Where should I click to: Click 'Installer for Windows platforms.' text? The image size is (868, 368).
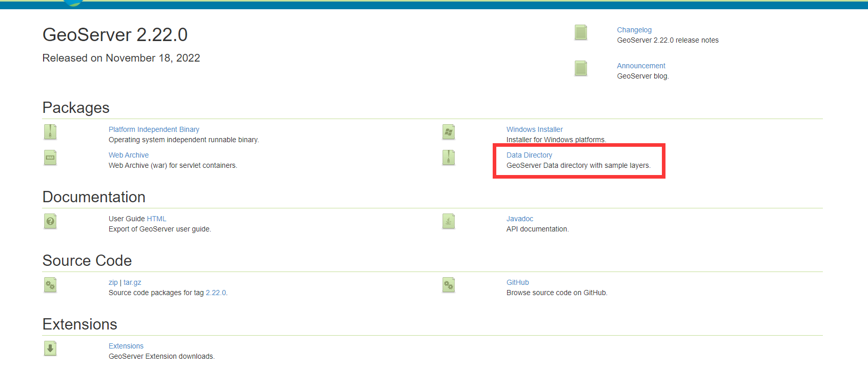click(556, 140)
